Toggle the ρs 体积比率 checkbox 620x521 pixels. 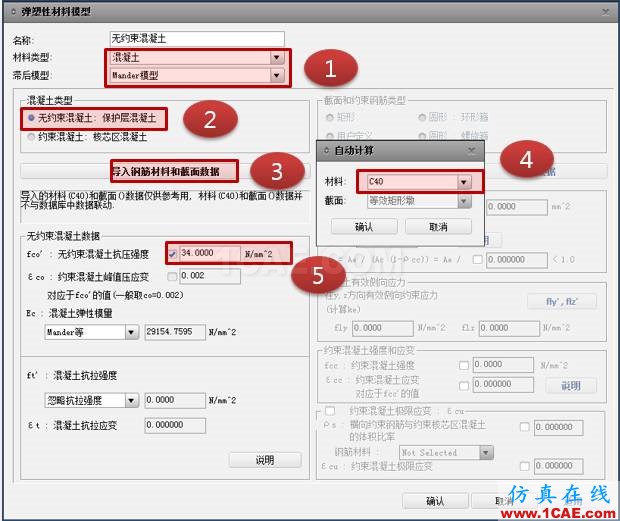click(x=524, y=427)
